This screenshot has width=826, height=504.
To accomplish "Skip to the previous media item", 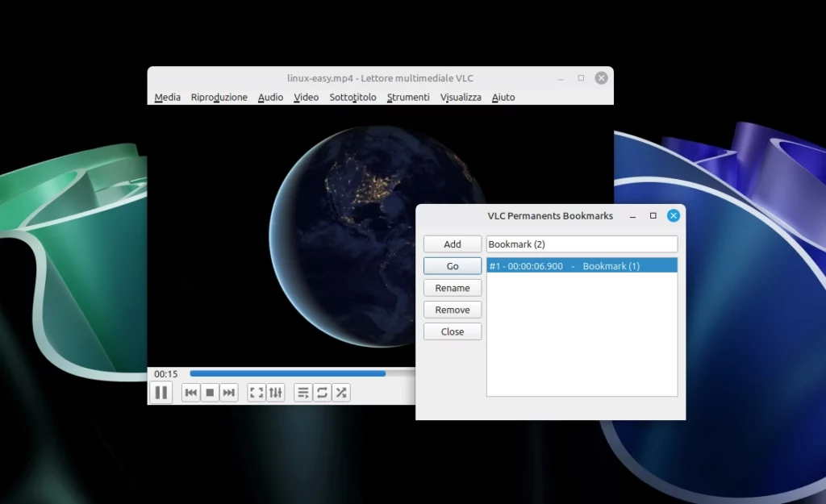I will [x=191, y=393].
